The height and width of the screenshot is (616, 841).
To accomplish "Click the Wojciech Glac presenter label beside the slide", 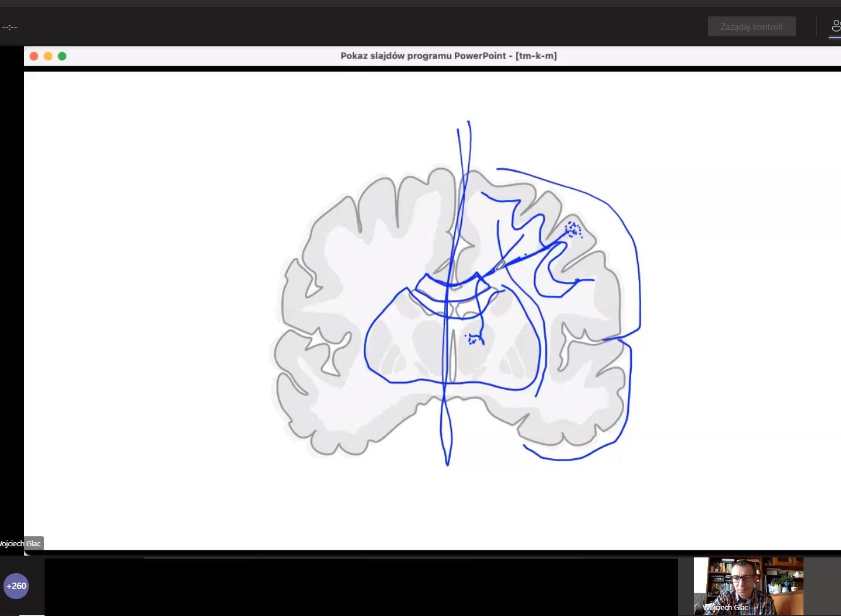I will pyautogui.click(x=21, y=543).
